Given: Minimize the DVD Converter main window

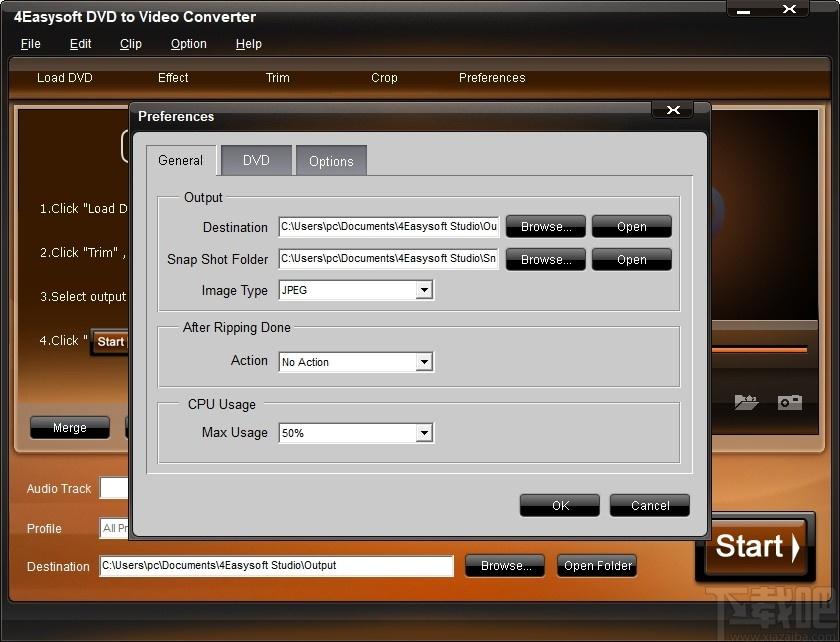Looking at the screenshot, I should (744, 11).
